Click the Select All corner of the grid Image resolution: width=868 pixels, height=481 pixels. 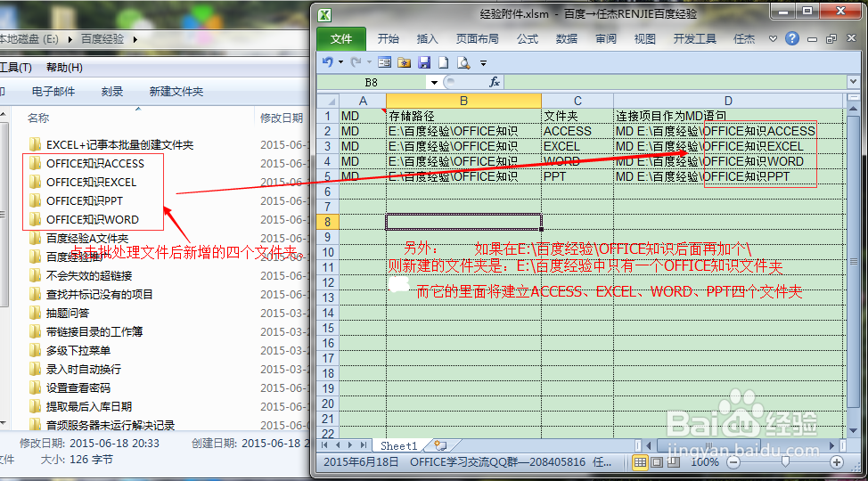(x=328, y=101)
